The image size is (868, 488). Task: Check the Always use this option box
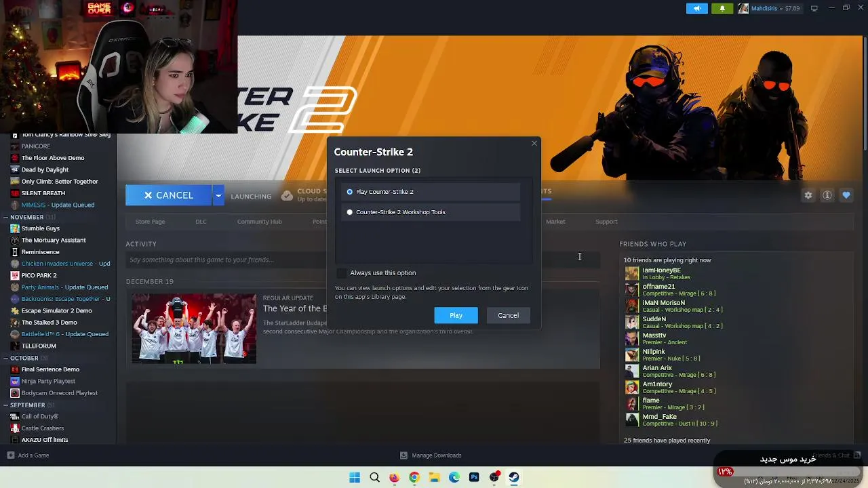coord(341,272)
